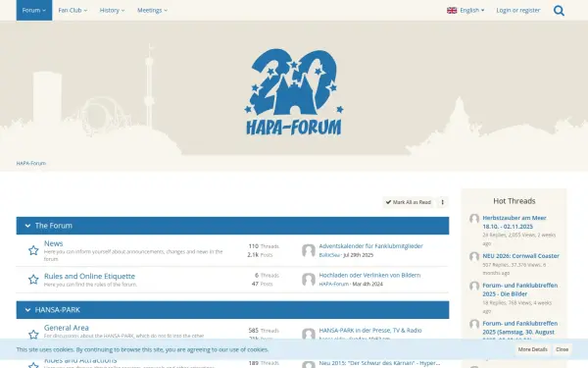Open Adventskalender für Fanklubmitglieder thread
The width and height of the screenshot is (588, 368).
[370, 246]
